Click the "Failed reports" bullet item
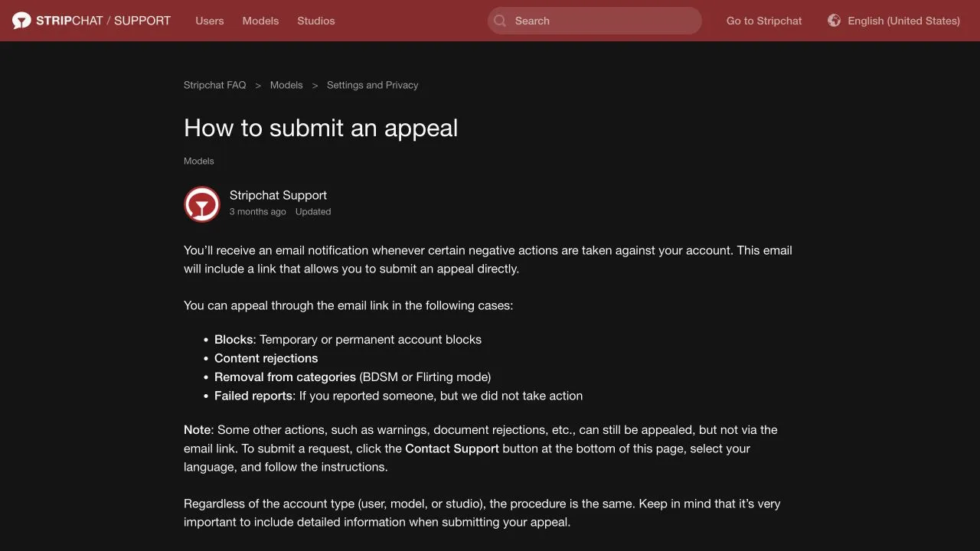The width and height of the screenshot is (980, 551). (398, 396)
